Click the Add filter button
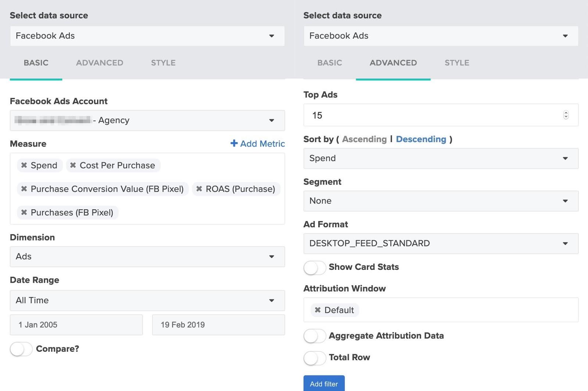Image resolution: width=588 pixels, height=391 pixels. click(x=324, y=384)
